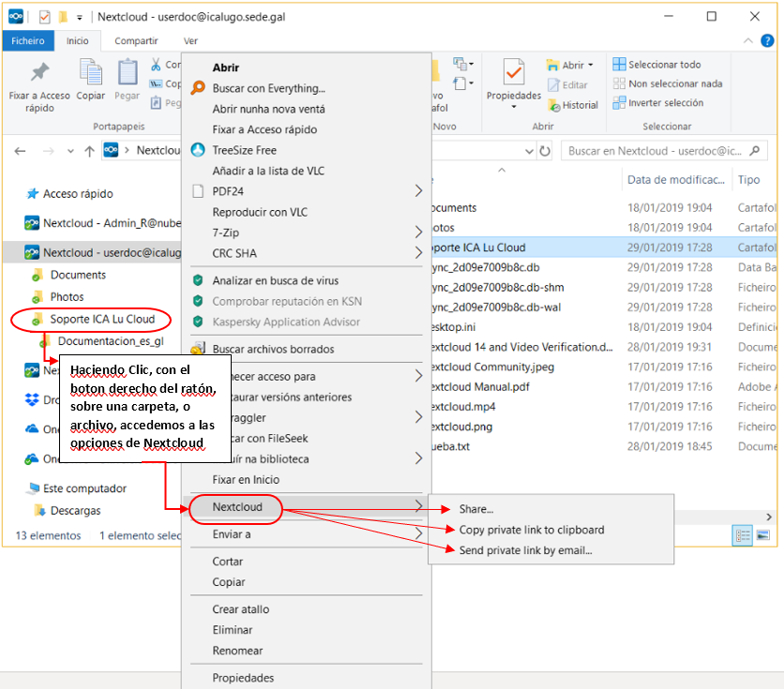Image resolution: width=784 pixels, height=689 pixels.
Task: Click the blue help question mark icon
Action: tap(767, 40)
